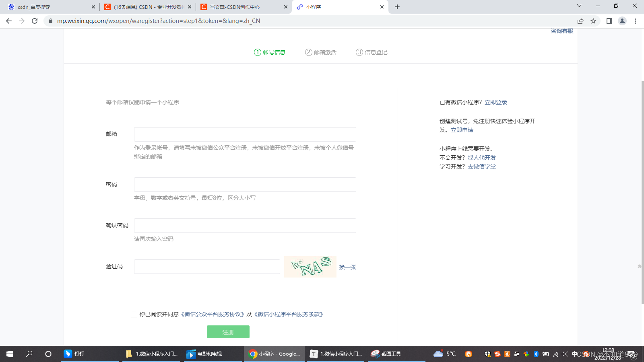Open Typora 微信小程序入门 taskbar item
The image size is (644, 362).
tap(336, 354)
